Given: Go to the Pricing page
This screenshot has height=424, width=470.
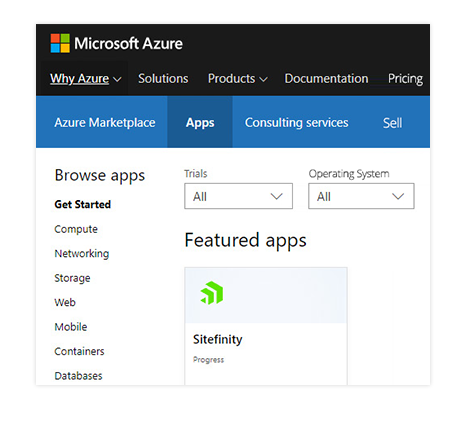Looking at the screenshot, I should point(405,79).
